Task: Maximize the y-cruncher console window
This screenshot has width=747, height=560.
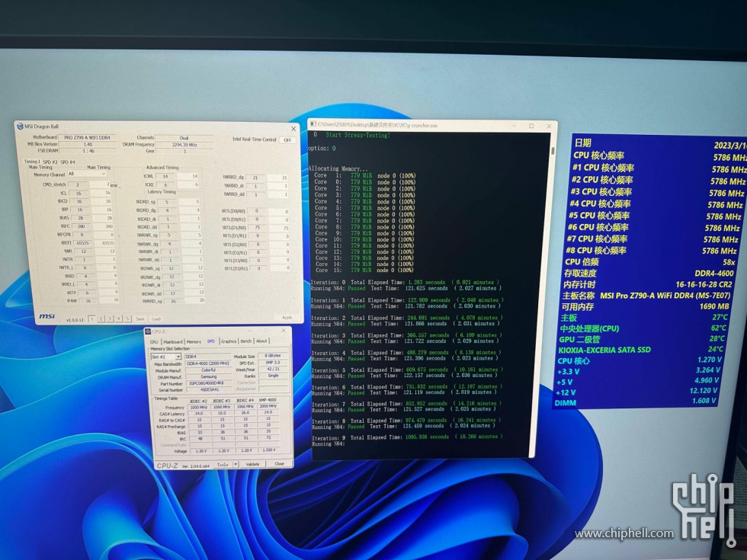Action: [x=531, y=126]
